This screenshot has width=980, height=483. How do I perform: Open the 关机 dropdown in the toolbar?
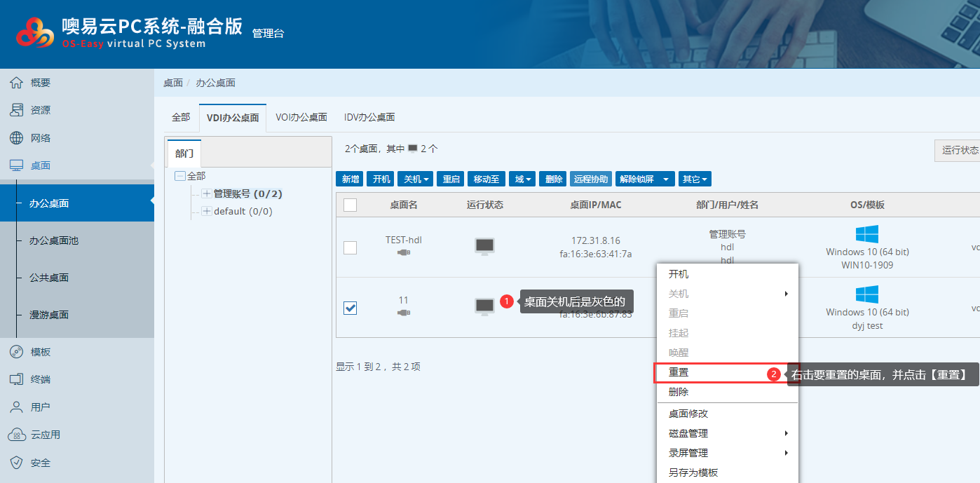(416, 179)
